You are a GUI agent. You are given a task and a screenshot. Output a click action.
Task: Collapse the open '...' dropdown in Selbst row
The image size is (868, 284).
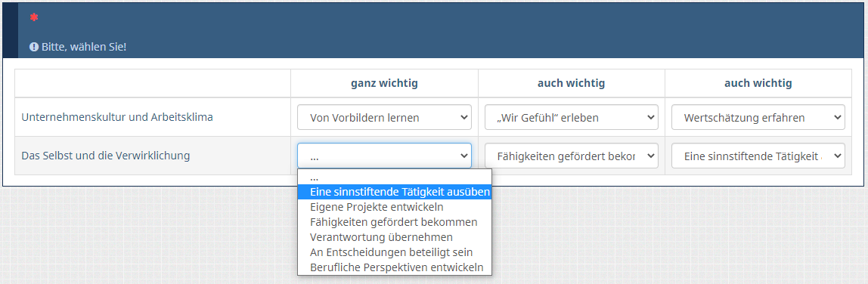coord(384,156)
